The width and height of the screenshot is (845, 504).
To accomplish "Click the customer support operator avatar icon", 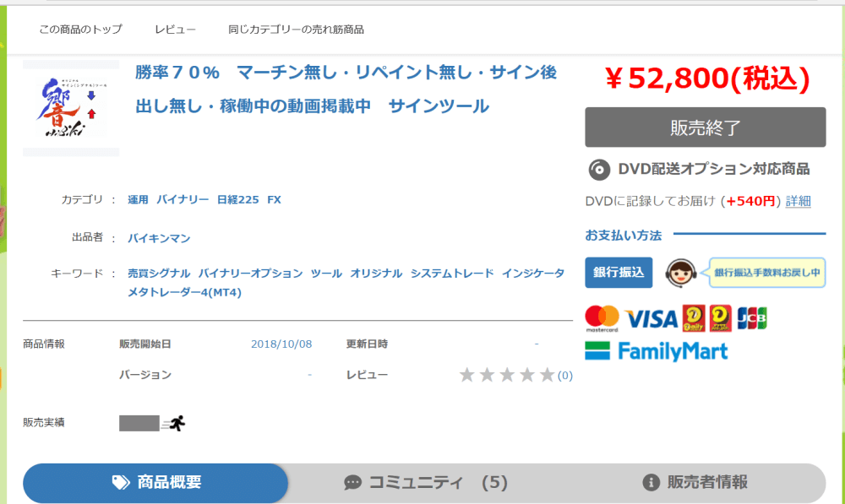I will 680,273.
